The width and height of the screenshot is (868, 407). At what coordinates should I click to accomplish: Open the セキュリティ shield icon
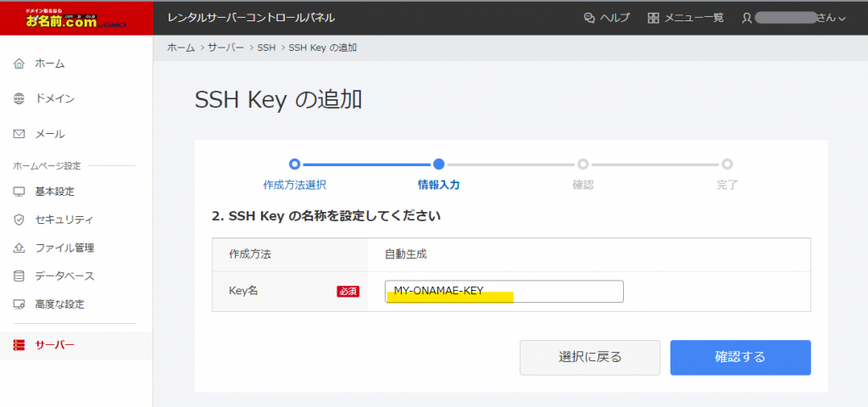click(x=19, y=220)
